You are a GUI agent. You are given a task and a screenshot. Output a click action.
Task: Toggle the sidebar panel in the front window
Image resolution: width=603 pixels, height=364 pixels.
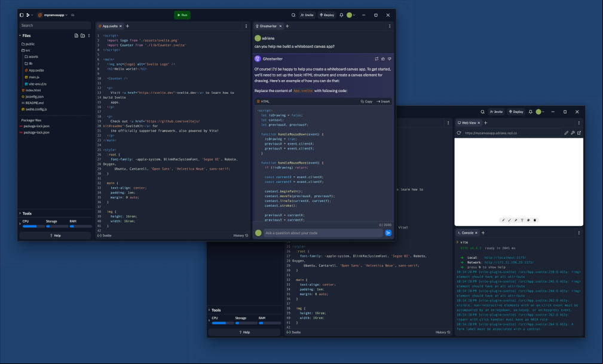click(22, 15)
